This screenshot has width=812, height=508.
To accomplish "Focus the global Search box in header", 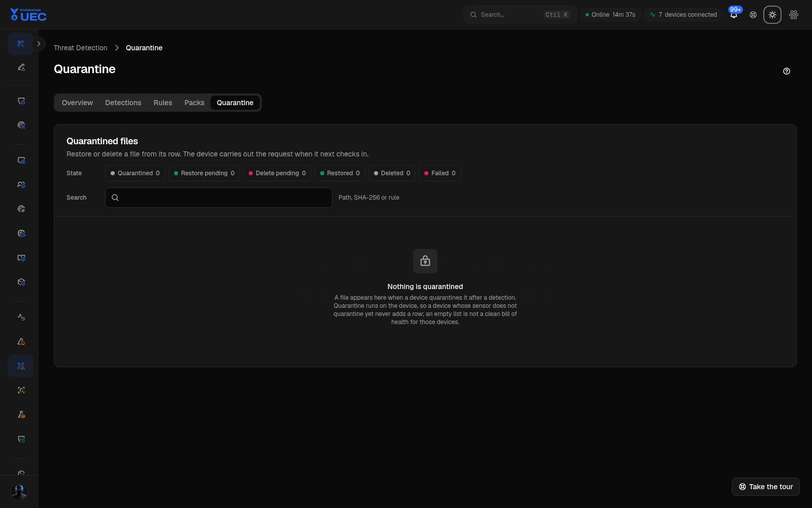I will point(520,15).
